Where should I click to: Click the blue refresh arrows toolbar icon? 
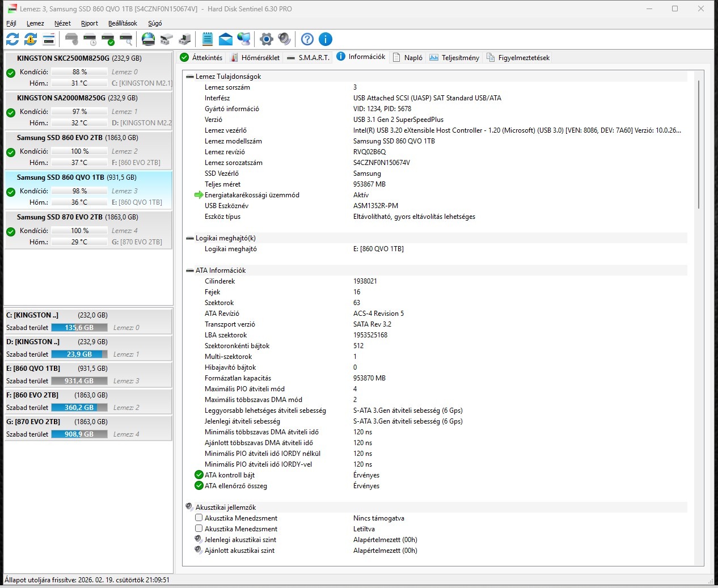pos(12,39)
